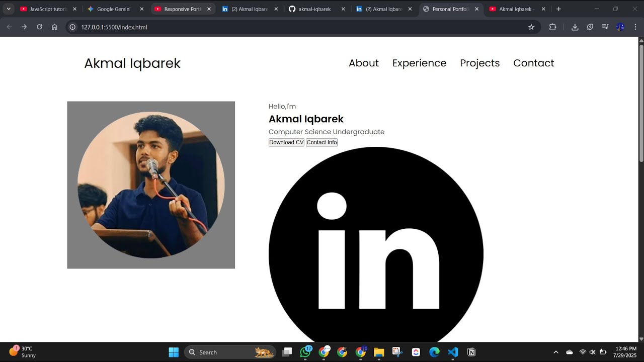Click the bold 'Akmal Iqbarek' heading

coord(306,119)
